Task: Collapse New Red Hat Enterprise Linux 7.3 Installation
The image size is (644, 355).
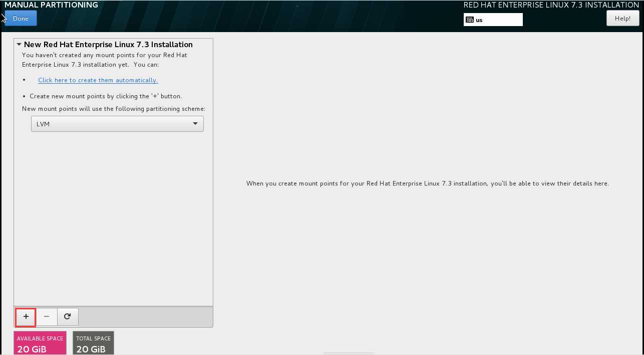Action: tap(19, 45)
